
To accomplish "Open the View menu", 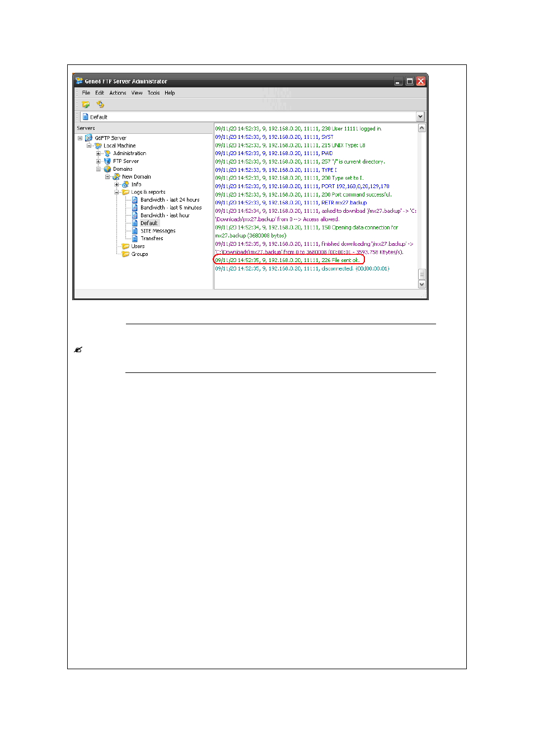I will 137,93.
